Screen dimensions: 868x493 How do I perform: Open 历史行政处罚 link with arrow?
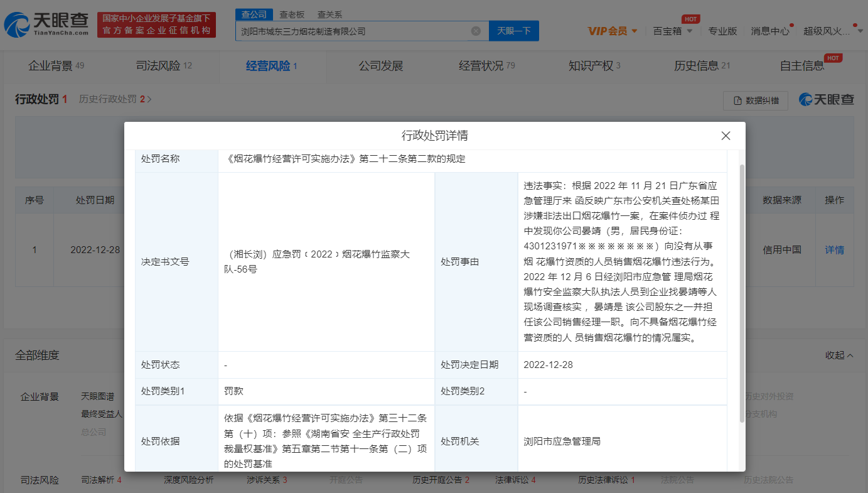(x=115, y=99)
